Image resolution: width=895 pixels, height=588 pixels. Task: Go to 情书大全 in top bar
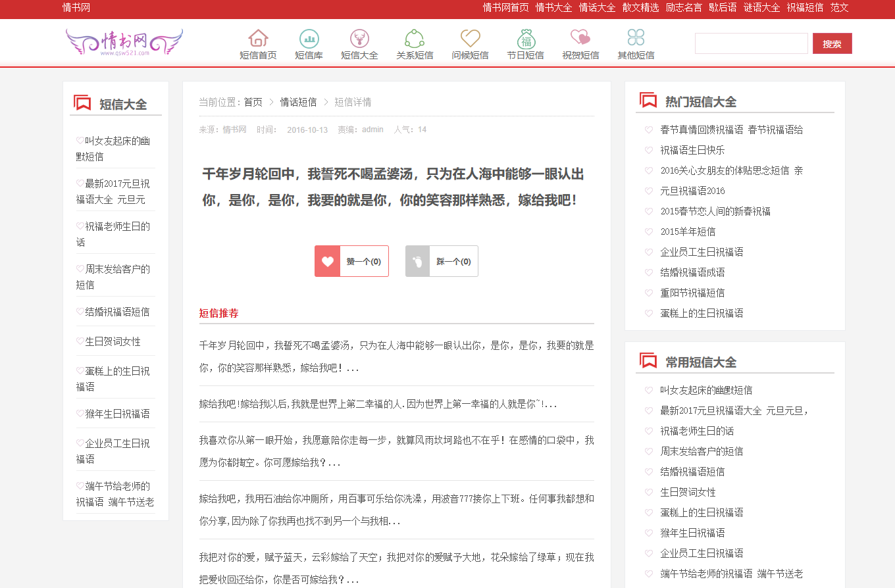[554, 8]
